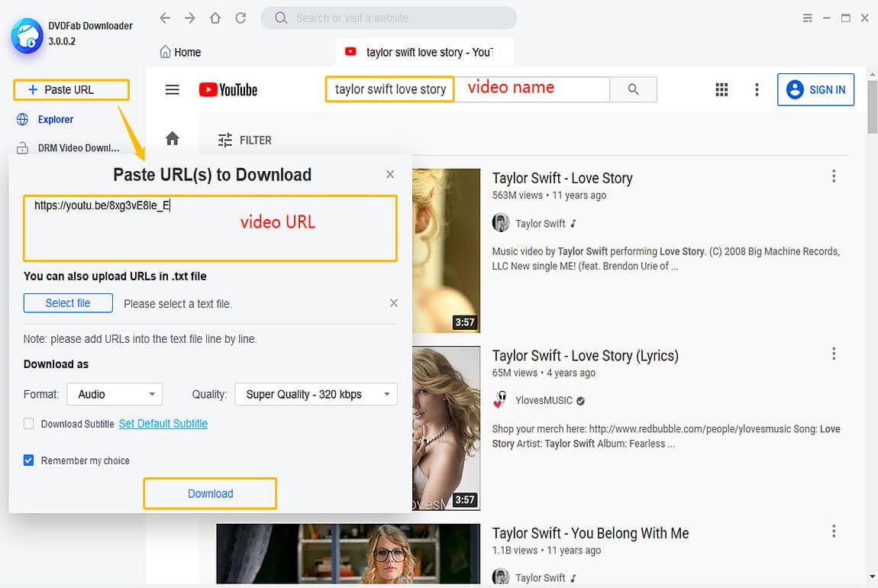Click Taylor Swift channel avatar under Love Story
878x588 pixels.
click(501, 223)
